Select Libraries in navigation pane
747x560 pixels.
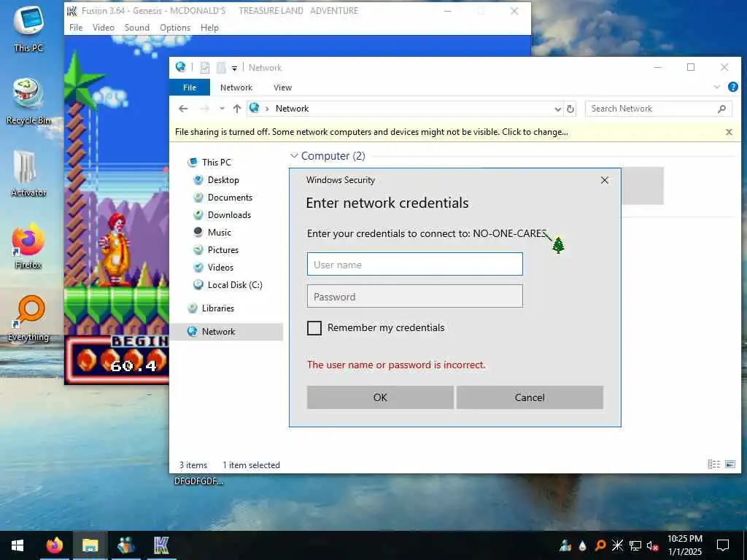[217, 308]
